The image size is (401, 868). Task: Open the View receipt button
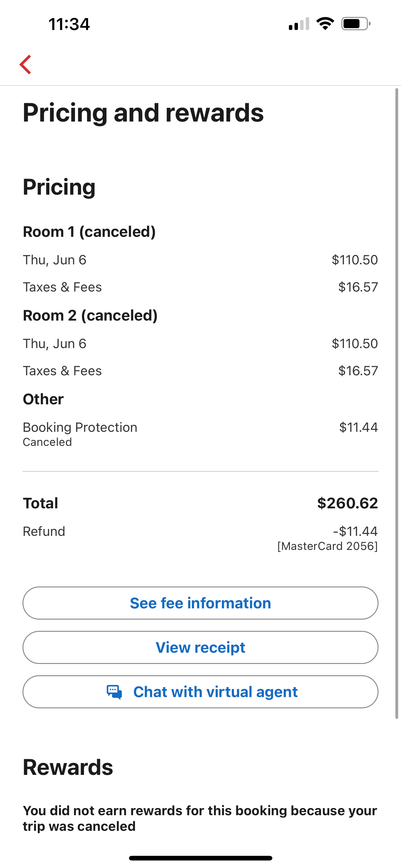[x=200, y=647]
